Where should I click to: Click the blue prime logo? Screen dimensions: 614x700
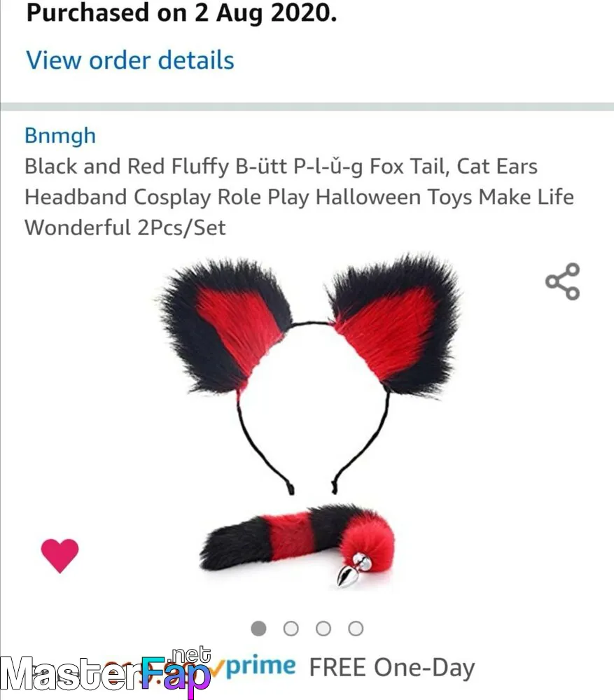click(260, 667)
